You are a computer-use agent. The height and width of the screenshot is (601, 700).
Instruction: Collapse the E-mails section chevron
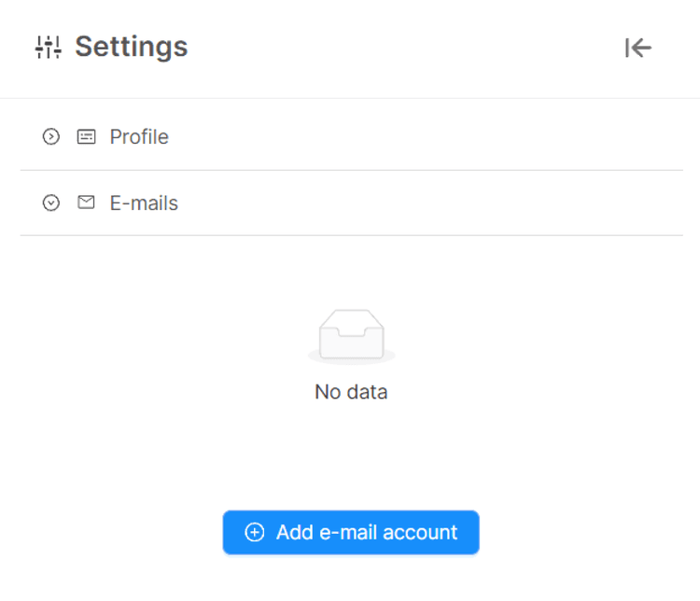[x=51, y=203]
